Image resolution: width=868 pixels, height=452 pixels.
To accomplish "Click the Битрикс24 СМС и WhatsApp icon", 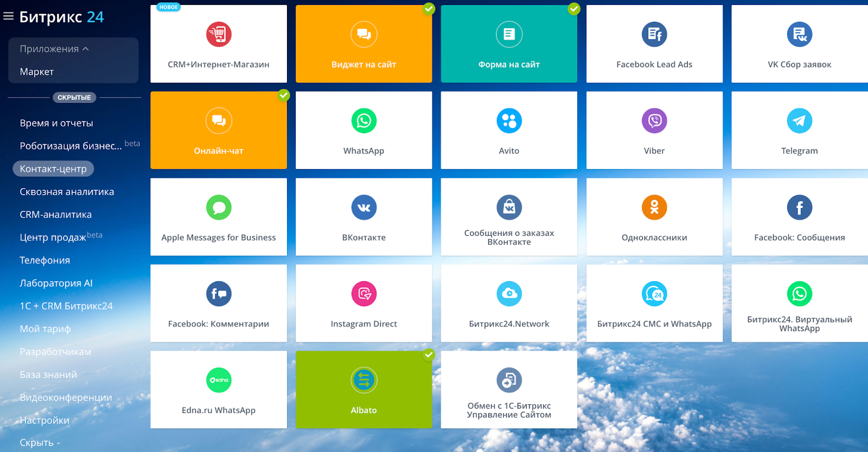I will (654, 294).
